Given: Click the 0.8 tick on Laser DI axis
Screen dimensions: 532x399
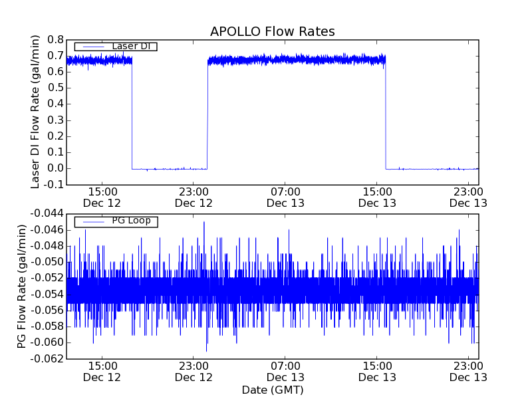Looking at the screenshot, I should click(x=55, y=40).
